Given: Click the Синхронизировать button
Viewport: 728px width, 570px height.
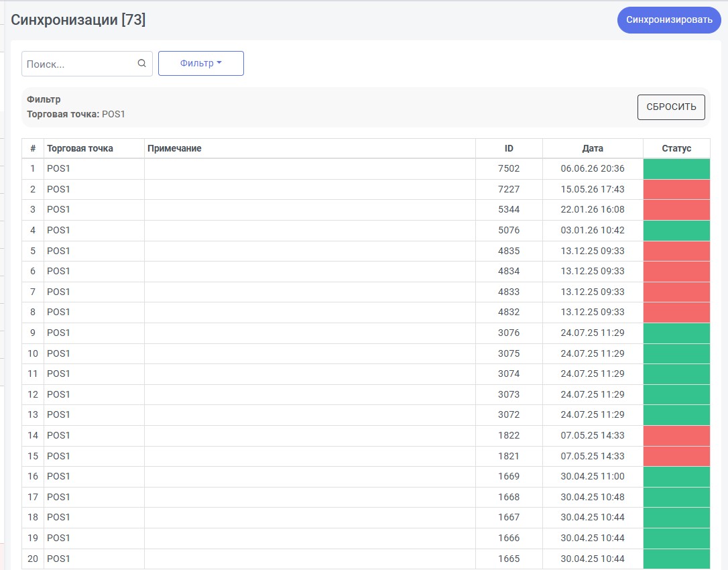Looking at the screenshot, I should (669, 20).
